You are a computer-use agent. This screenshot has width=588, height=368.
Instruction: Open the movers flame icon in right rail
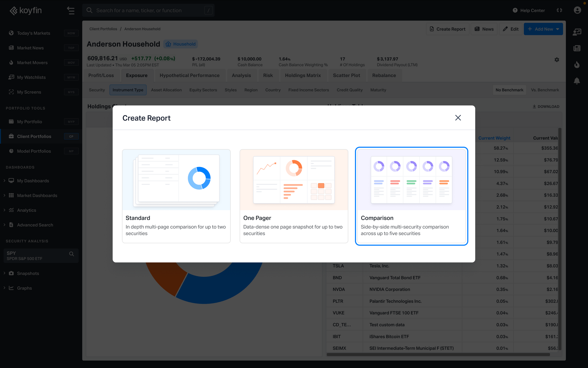pos(577,64)
